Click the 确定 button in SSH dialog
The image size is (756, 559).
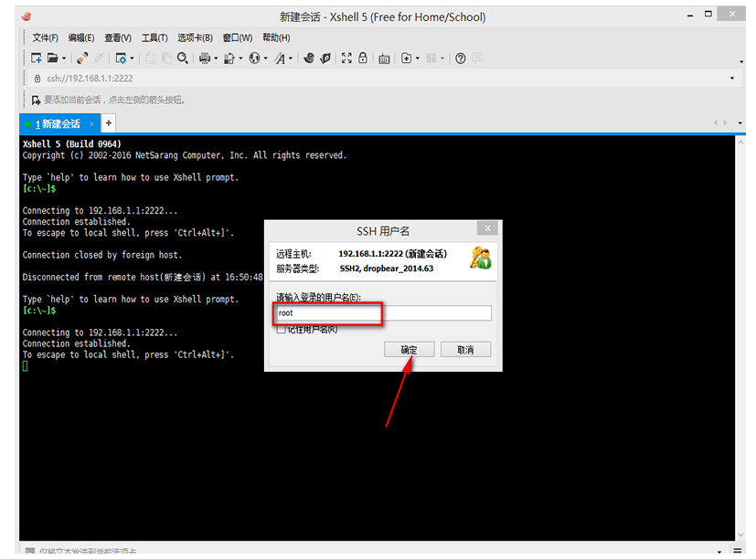[409, 350]
